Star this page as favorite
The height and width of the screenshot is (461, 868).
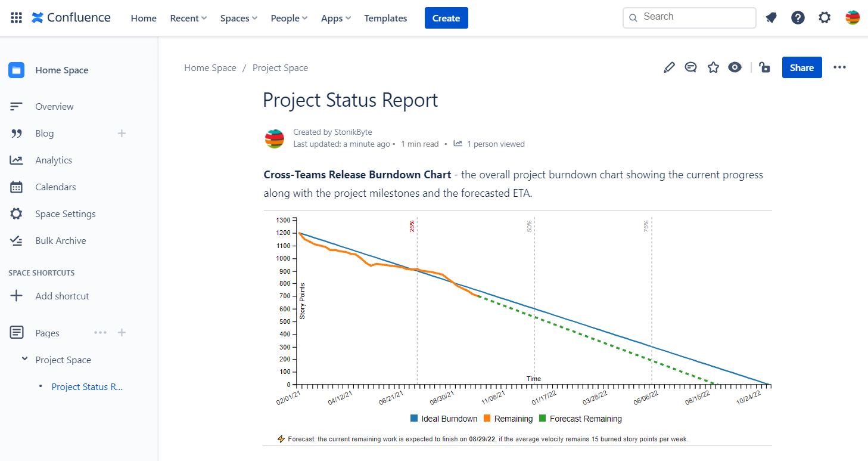[x=713, y=67]
